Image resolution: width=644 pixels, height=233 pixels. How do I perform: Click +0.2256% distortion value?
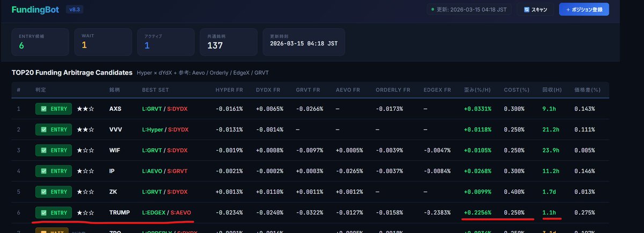[x=478, y=213]
